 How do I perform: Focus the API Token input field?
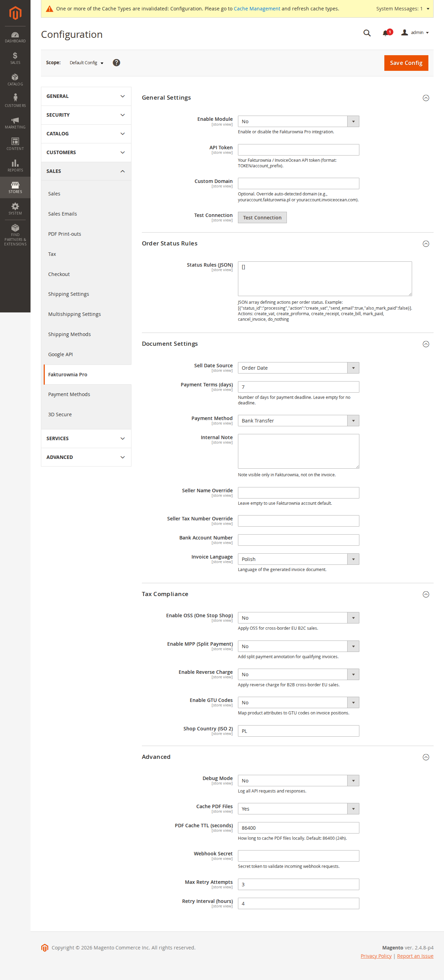(x=298, y=150)
